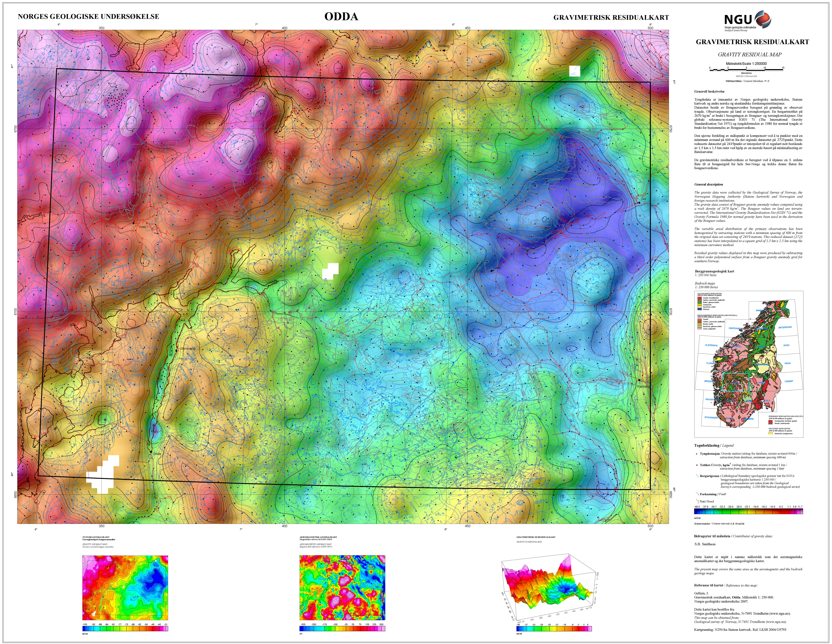Click the AEROMAGNETISK ANOMALIKART caption above the thumbnail
The image size is (832, 644).
pyautogui.click(x=318, y=537)
